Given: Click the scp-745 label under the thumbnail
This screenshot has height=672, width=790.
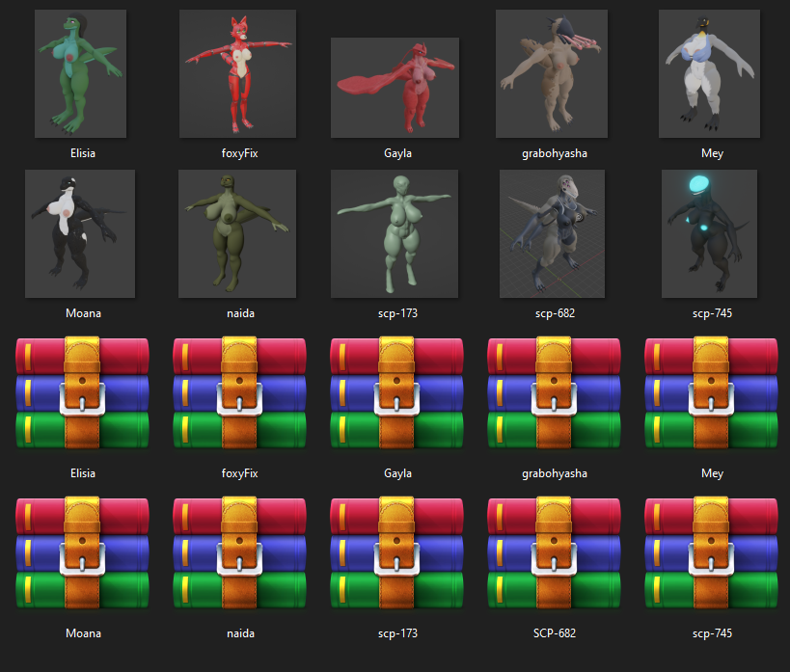Looking at the screenshot, I should [x=712, y=313].
